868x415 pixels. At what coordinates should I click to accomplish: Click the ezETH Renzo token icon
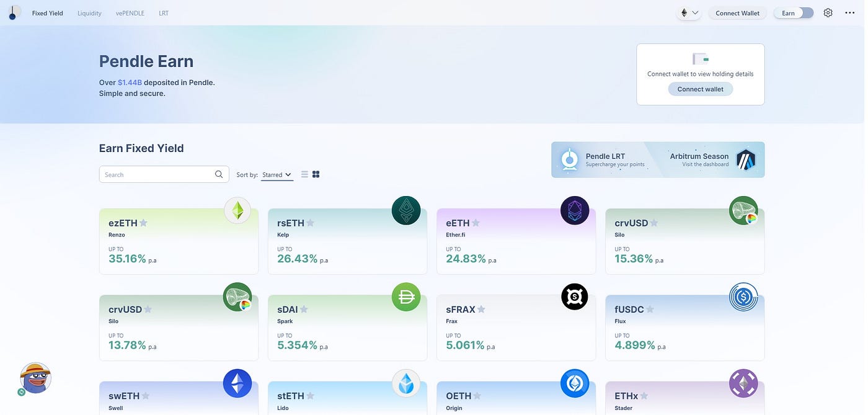point(237,211)
